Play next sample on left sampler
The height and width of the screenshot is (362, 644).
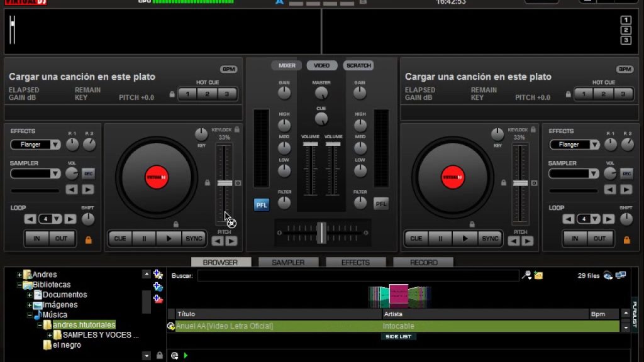click(88, 190)
